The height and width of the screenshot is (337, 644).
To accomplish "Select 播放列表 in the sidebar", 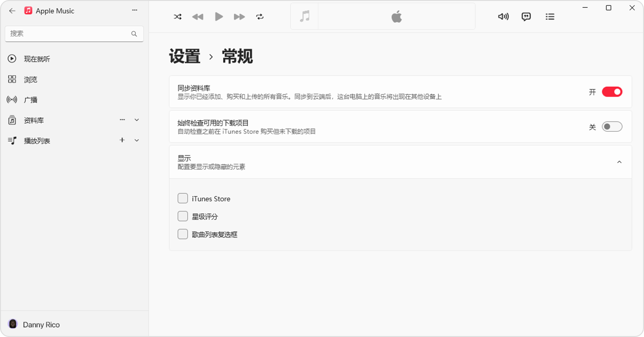I will click(37, 141).
